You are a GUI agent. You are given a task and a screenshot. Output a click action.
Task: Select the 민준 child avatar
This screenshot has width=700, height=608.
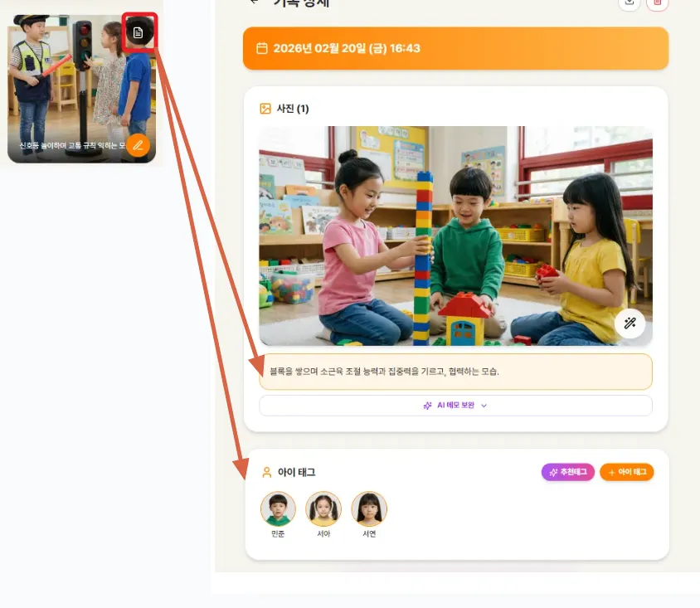pos(278,509)
